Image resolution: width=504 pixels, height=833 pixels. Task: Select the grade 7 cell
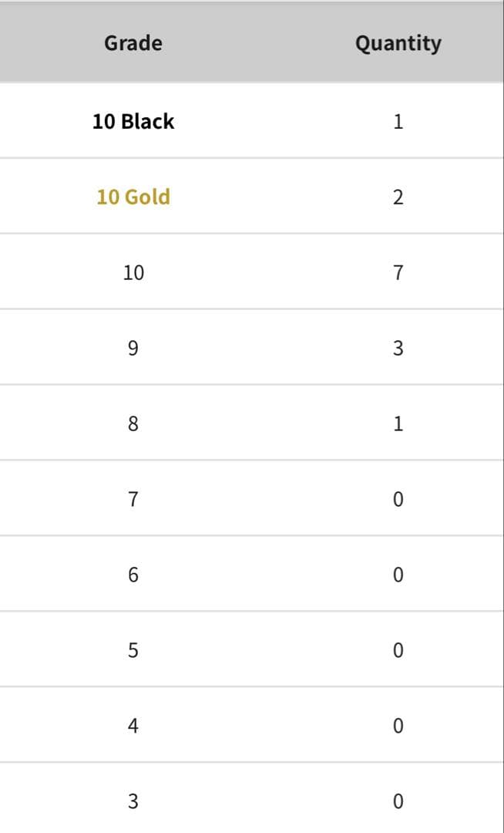[x=133, y=499]
